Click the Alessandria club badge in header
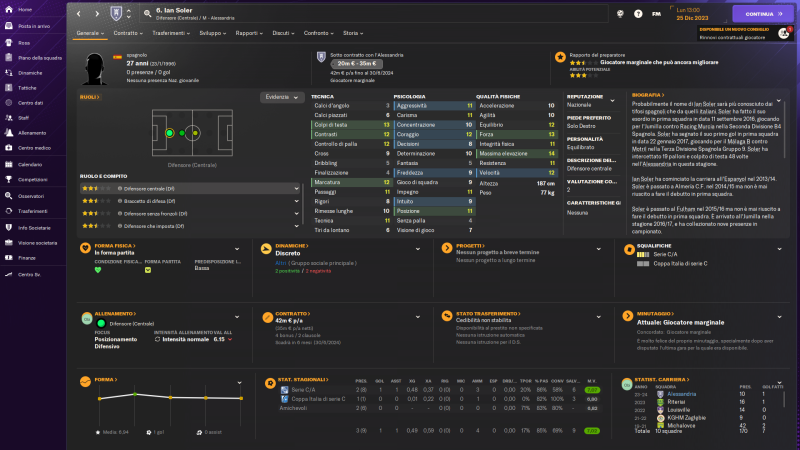800x450 pixels. (116, 13)
